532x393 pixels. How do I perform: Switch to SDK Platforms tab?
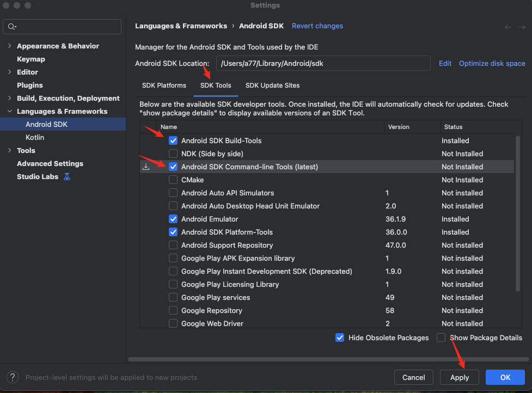point(164,85)
